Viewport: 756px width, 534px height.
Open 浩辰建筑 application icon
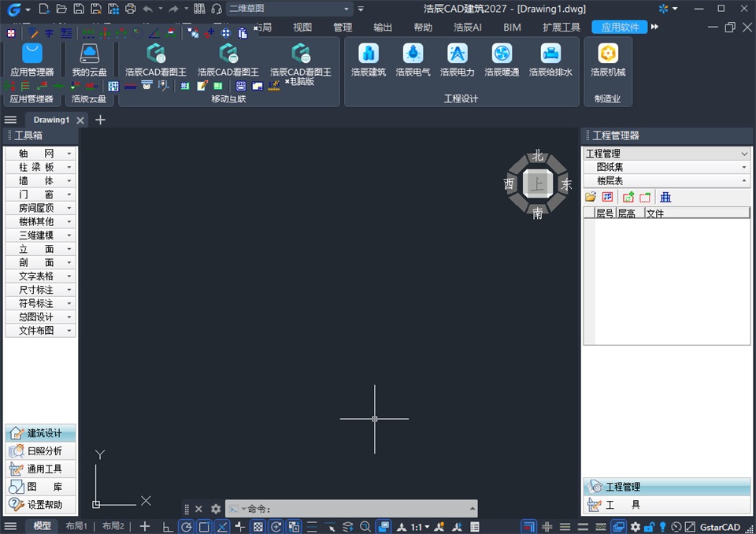click(369, 60)
